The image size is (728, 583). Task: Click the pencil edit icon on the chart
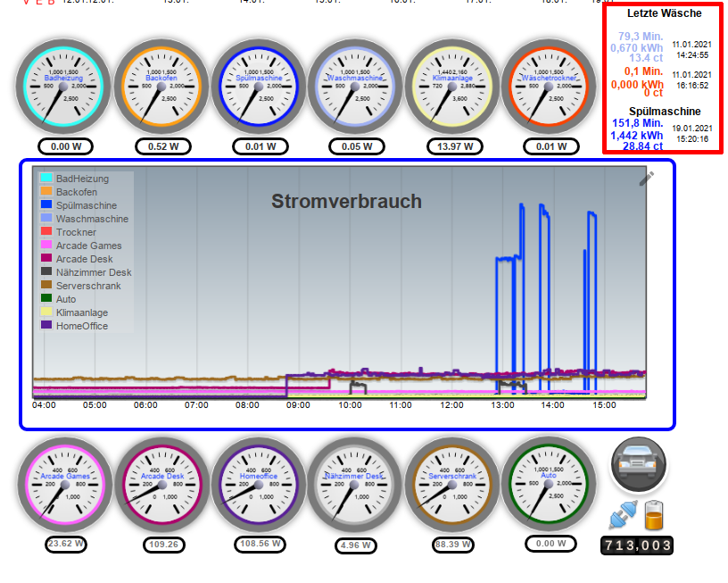(646, 179)
